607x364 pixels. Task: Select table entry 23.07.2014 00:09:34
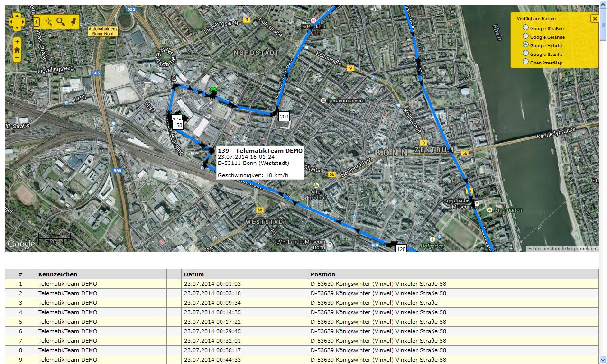[212, 303]
